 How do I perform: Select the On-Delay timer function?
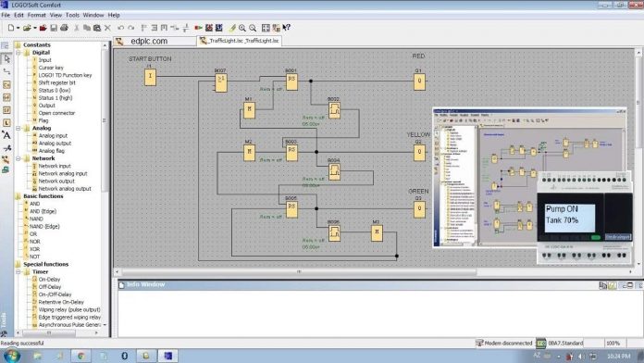pos(49,280)
